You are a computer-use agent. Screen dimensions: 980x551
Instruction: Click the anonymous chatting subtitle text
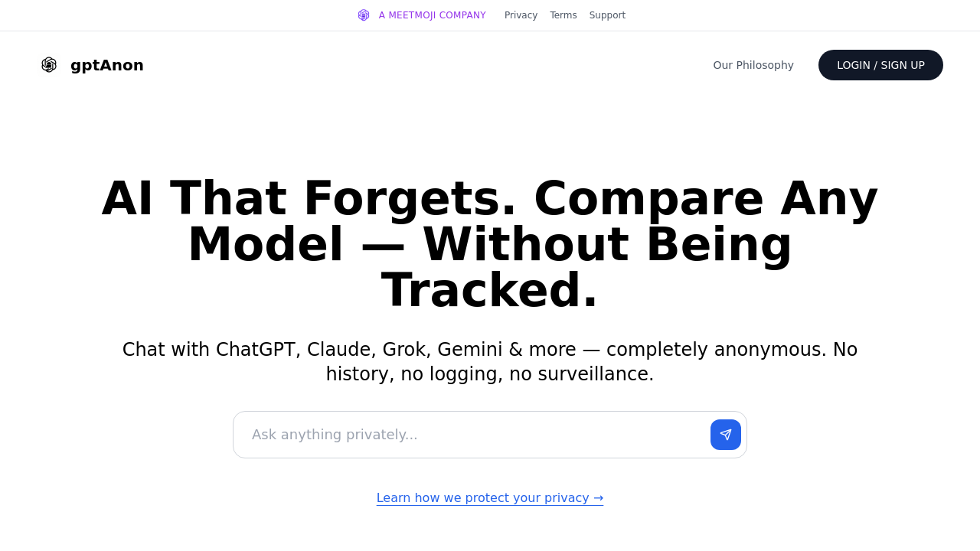[x=490, y=361]
